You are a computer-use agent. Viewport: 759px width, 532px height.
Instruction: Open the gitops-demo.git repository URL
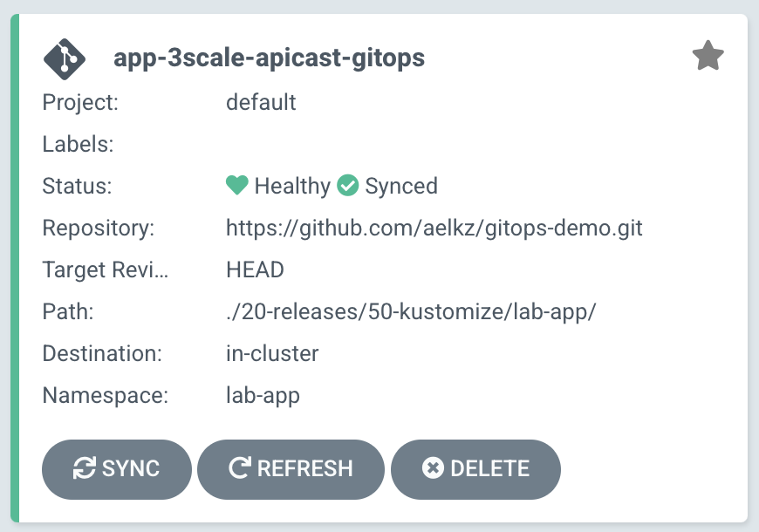click(434, 228)
